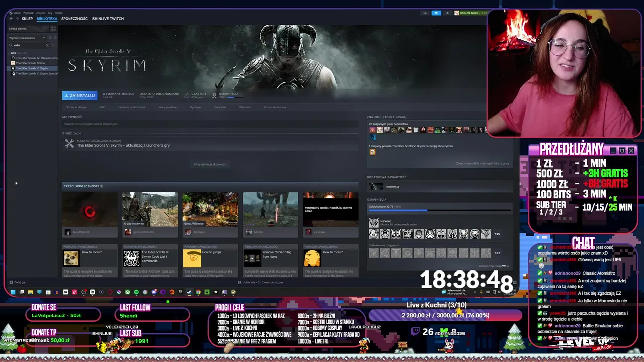Open the Gry menu
This screenshot has width=644, height=362.
tap(50, 13)
